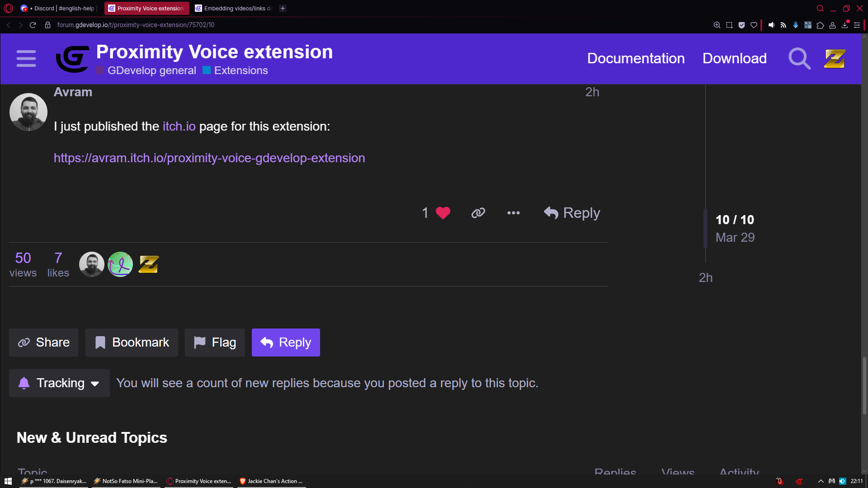Open the hamburger sidebar menu
The image size is (868, 488).
click(26, 59)
